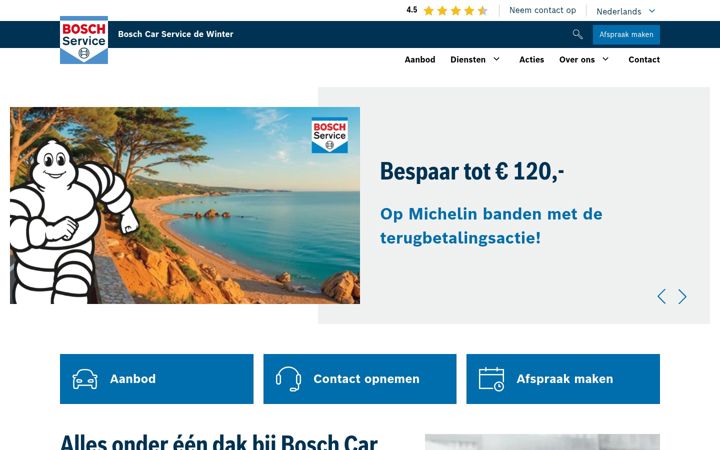Click the Bosch Service badge on banner image
720x450 pixels.
330,135
